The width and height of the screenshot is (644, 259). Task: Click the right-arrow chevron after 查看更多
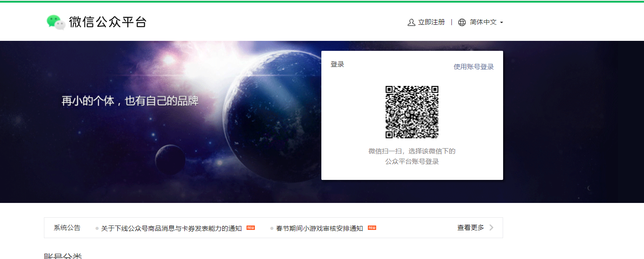point(491,227)
